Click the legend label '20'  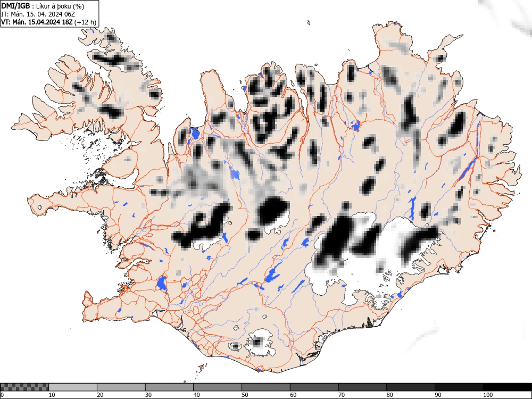(100, 395)
